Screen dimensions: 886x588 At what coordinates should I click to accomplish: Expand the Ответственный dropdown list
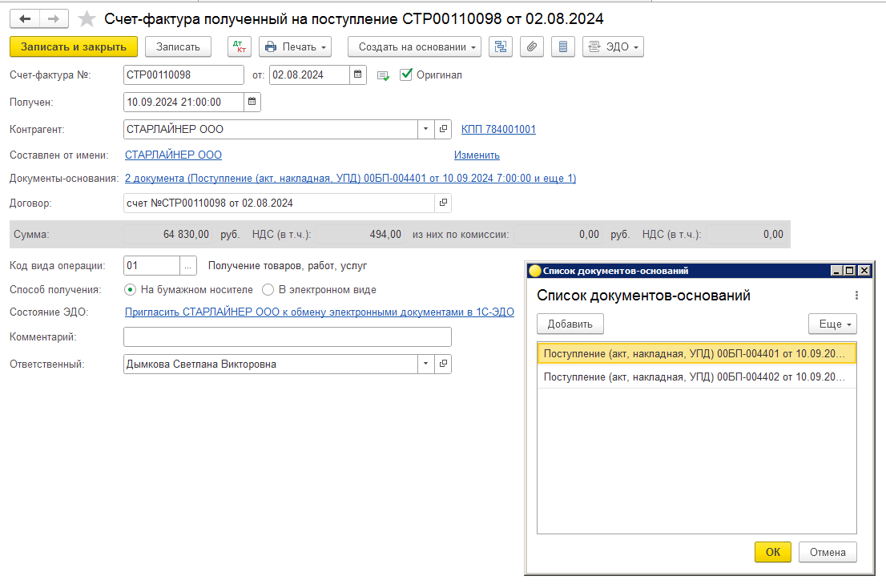coord(425,364)
